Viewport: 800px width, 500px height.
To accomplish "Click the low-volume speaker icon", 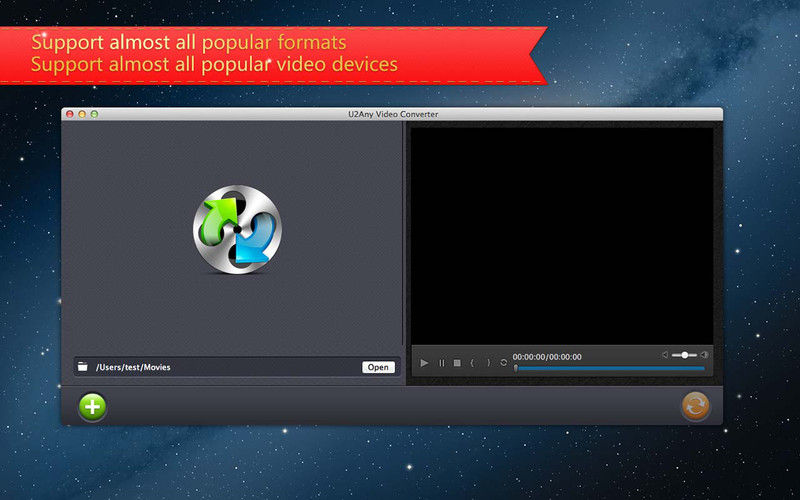I will (x=665, y=355).
